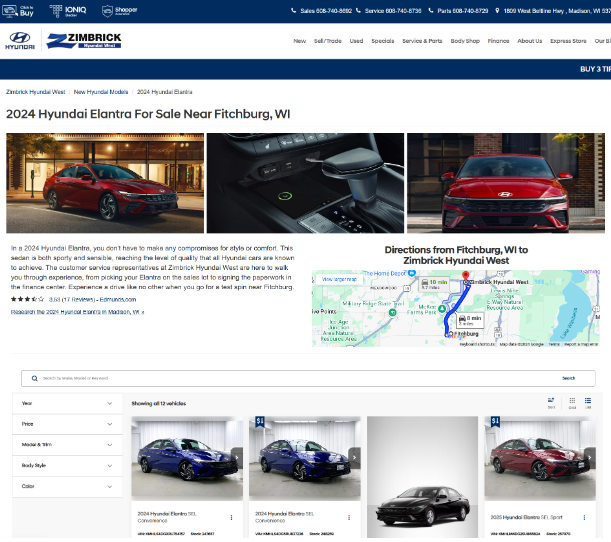Screen dimensions: 611x542
Task: Open the New vehicles menu
Action: [300, 41]
